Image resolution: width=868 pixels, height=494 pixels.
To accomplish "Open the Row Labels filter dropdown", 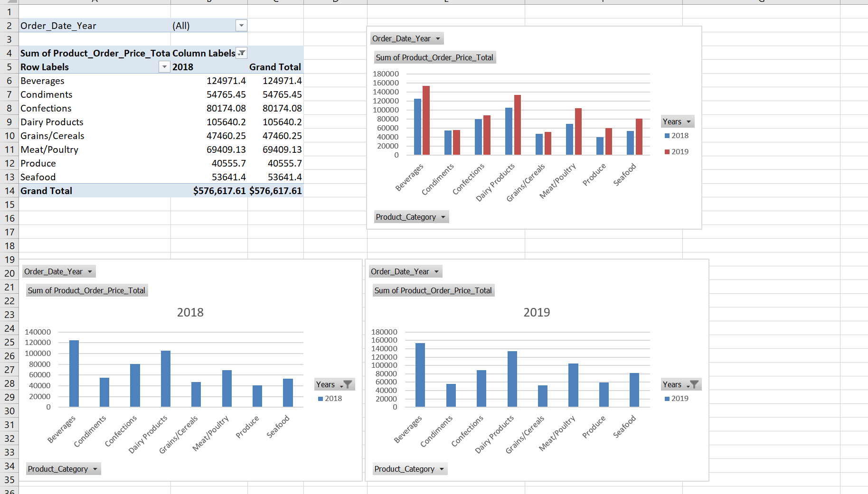I will pos(164,67).
